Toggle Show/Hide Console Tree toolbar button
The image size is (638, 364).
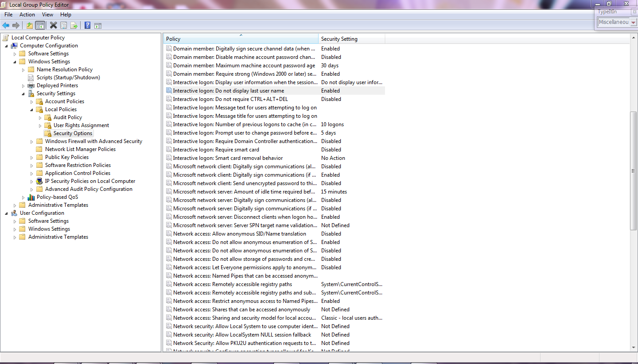[x=40, y=26]
